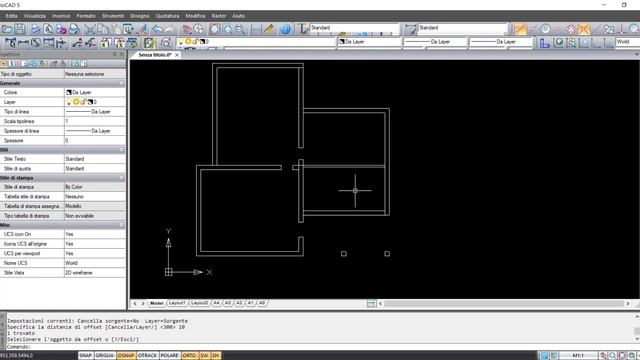Click the Match Properties brush icon
Viewport: 640px width, 360px height.
click(142, 29)
